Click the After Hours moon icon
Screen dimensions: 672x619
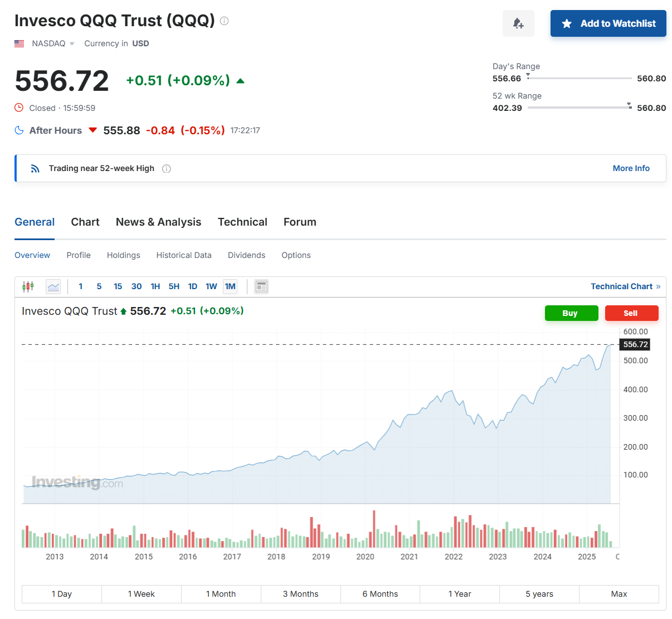[x=19, y=130]
